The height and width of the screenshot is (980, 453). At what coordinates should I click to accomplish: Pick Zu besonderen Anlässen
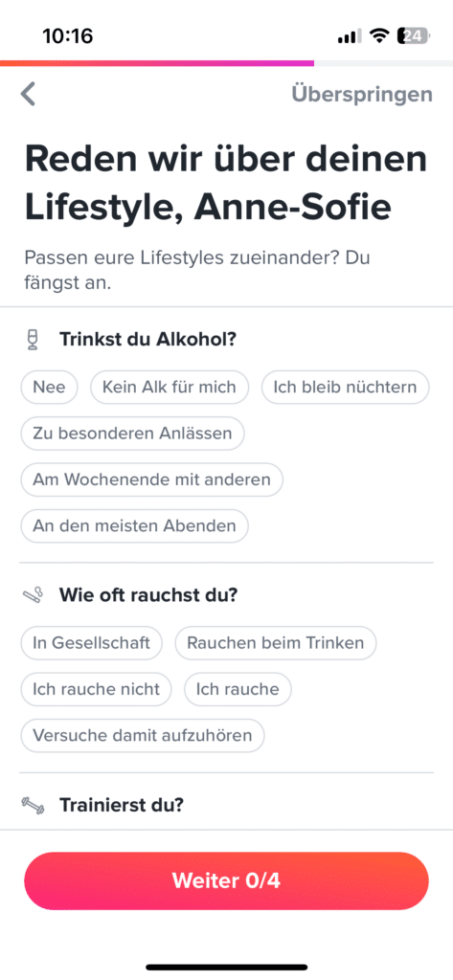point(133,434)
